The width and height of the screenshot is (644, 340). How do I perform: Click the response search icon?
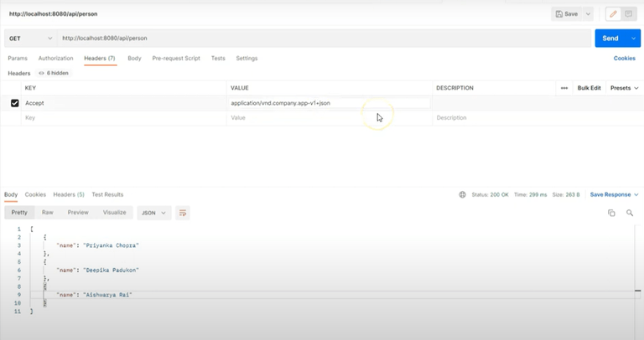click(630, 213)
